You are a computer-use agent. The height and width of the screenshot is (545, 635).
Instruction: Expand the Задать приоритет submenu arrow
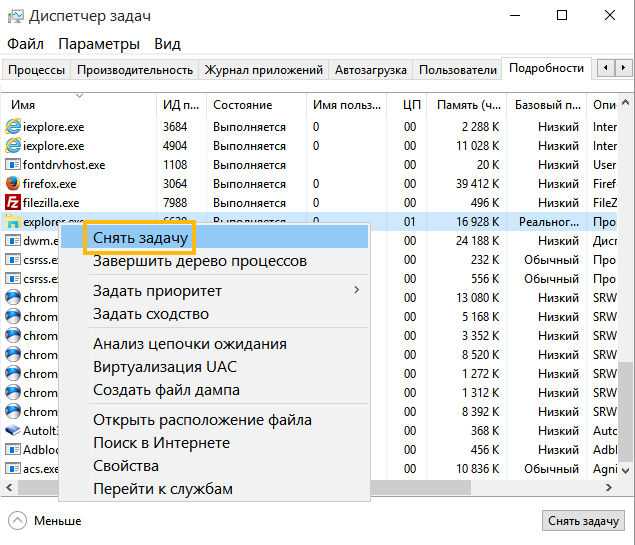[356, 290]
